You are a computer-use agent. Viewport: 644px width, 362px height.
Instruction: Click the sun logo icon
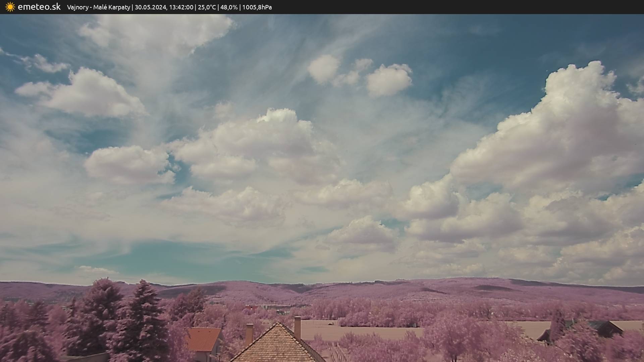pyautogui.click(x=10, y=7)
